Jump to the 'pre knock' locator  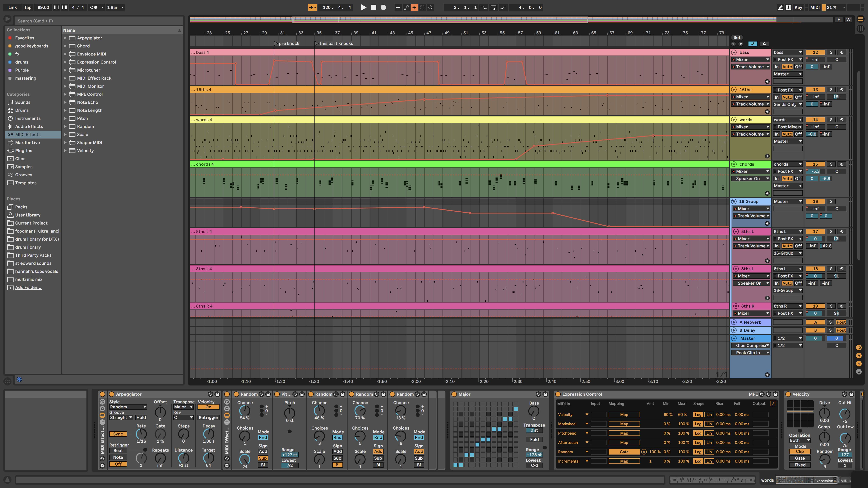point(276,43)
